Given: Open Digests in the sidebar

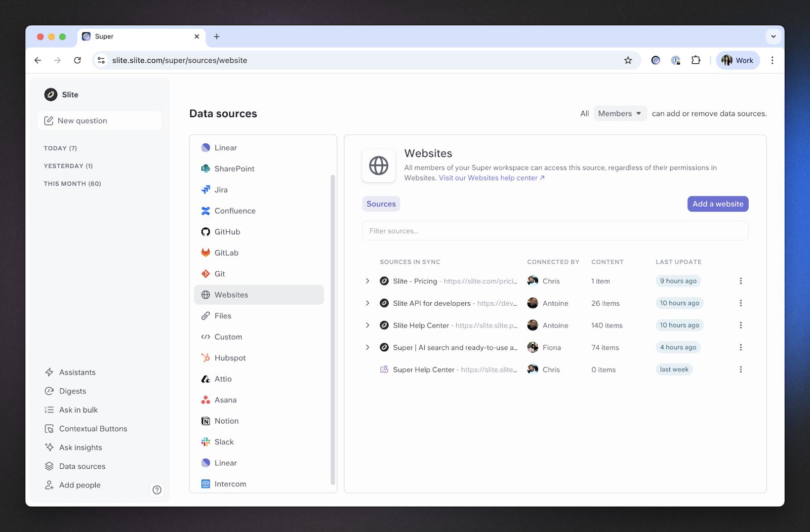Looking at the screenshot, I should click(66, 391).
